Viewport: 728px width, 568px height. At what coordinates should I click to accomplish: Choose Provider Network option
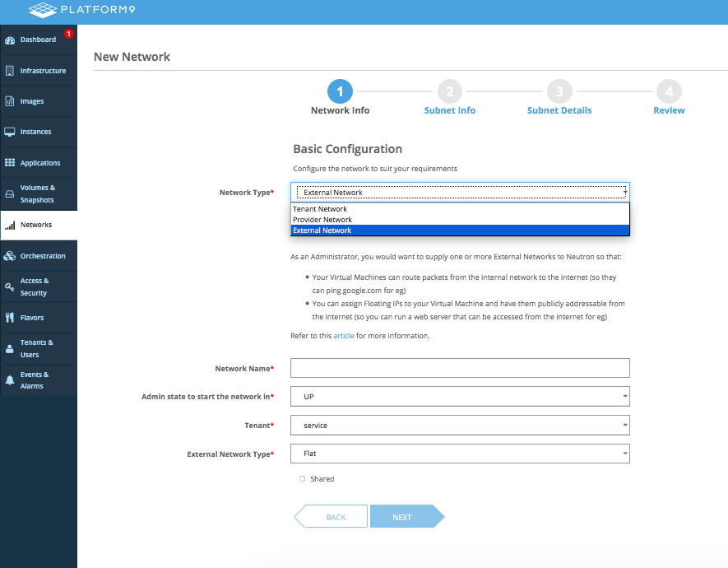(x=322, y=220)
